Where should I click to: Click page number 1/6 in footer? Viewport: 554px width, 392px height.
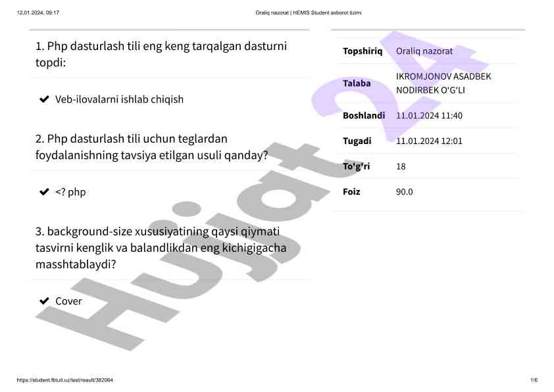(534, 380)
